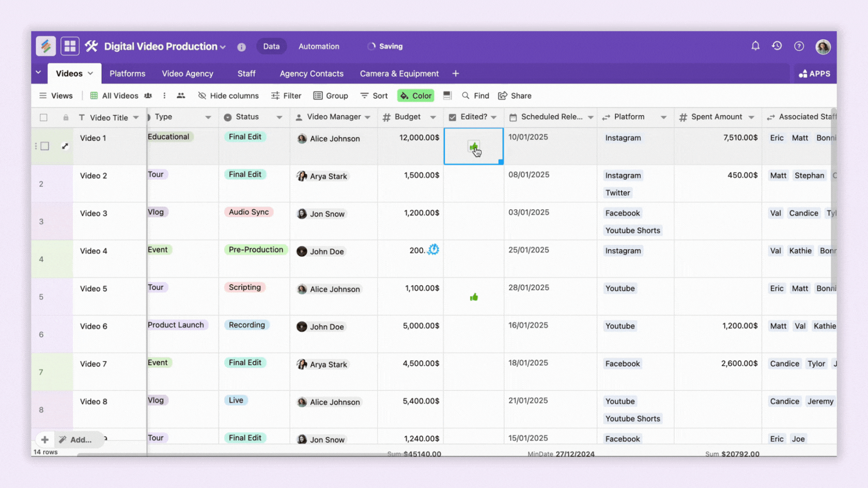868x488 pixels.
Task: Switch to the Camera & Equipment table tab
Action: pos(399,73)
